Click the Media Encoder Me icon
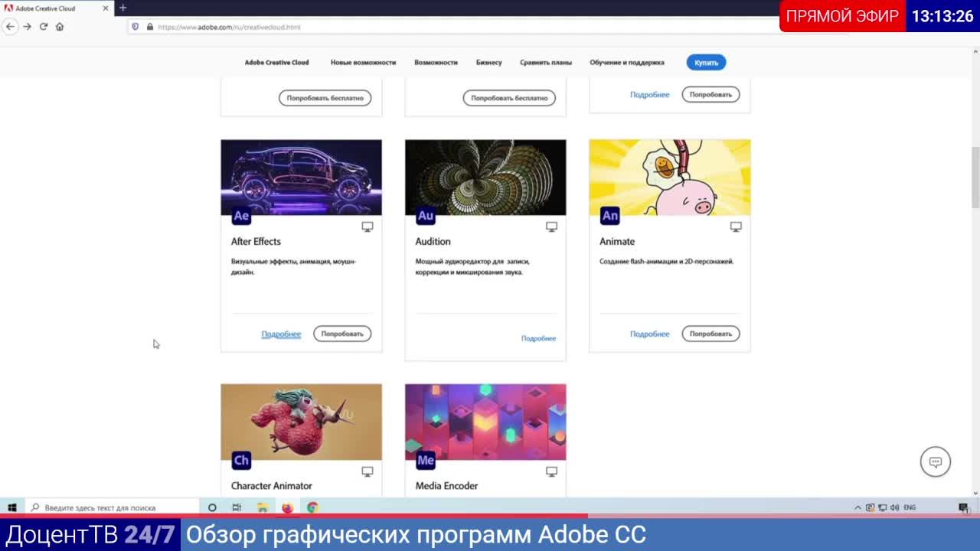980x551 pixels. point(426,461)
